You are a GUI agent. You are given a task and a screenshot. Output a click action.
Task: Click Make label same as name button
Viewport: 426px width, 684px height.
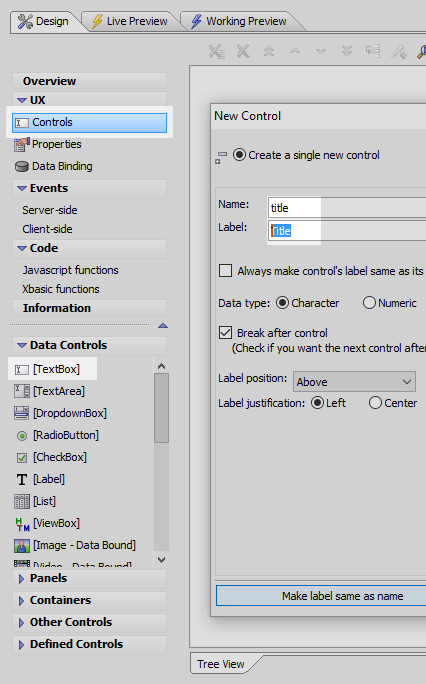coord(321,596)
